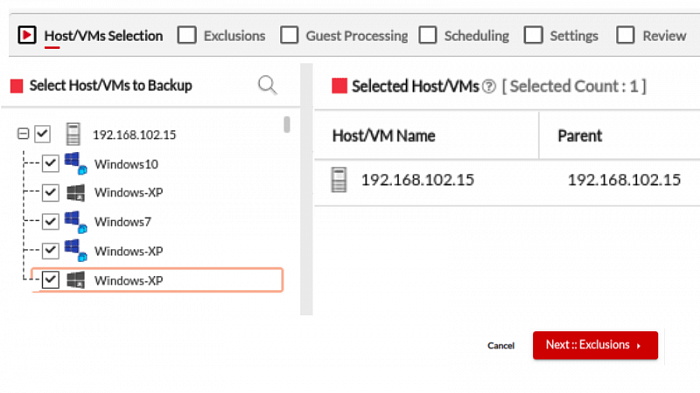Click the 192.168.102.15 label in the tree
The height and width of the screenshot is (393, 700).
coord(134,134)
